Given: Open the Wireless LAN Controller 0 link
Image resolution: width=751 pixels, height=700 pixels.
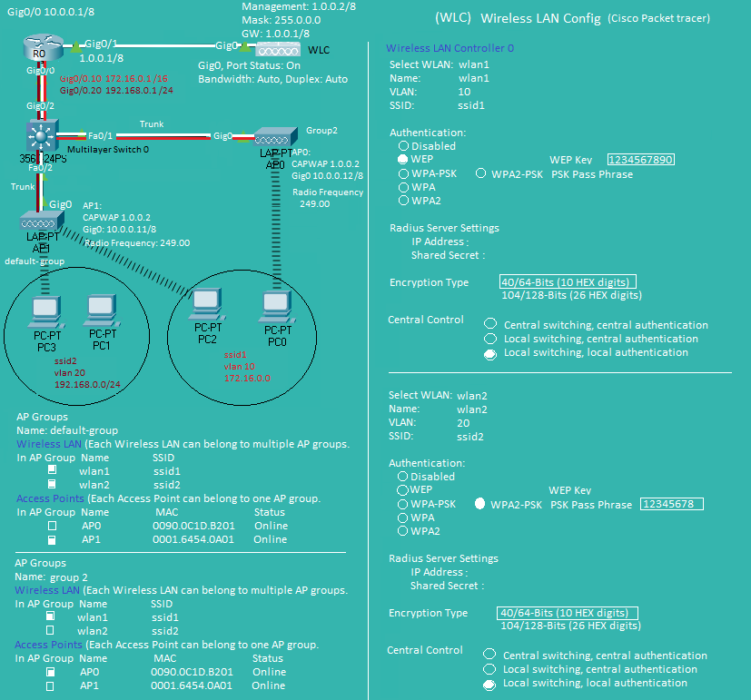Looking at the screenshot, I should tap(450, 47).
